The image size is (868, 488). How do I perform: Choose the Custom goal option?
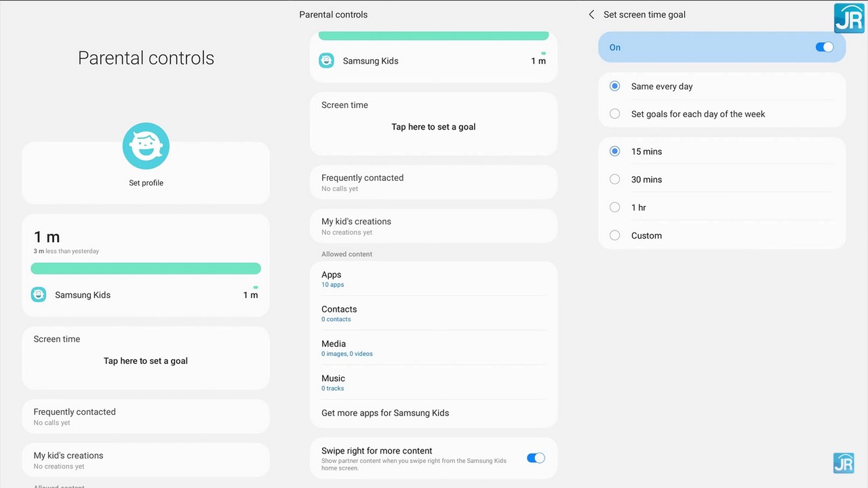(722, 236)
